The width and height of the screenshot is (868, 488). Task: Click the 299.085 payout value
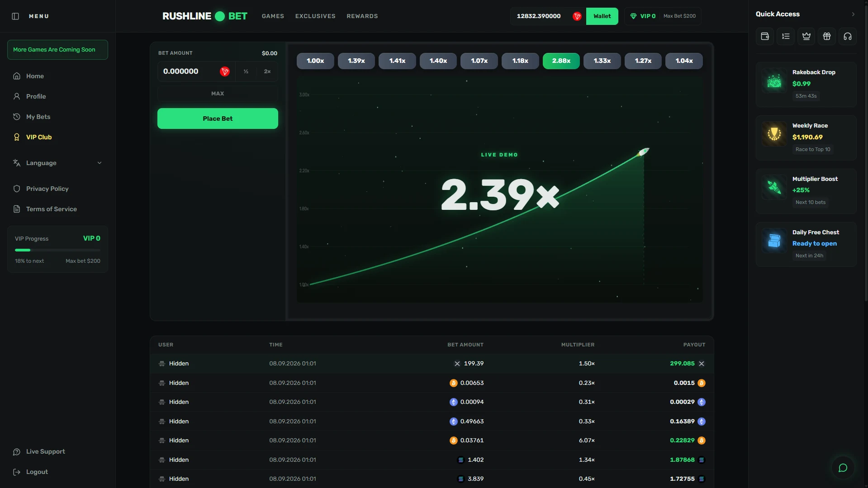(682, 364)
